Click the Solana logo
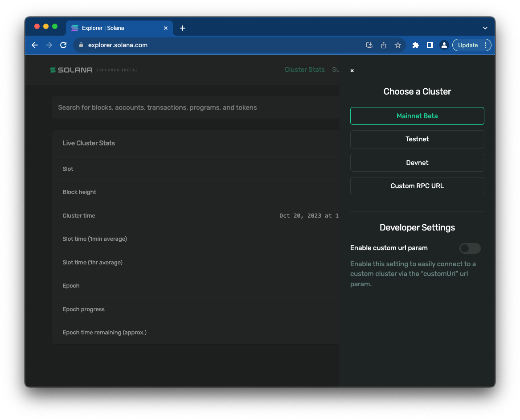Viewport: 520px width, 420px height. tap(71, 70)
